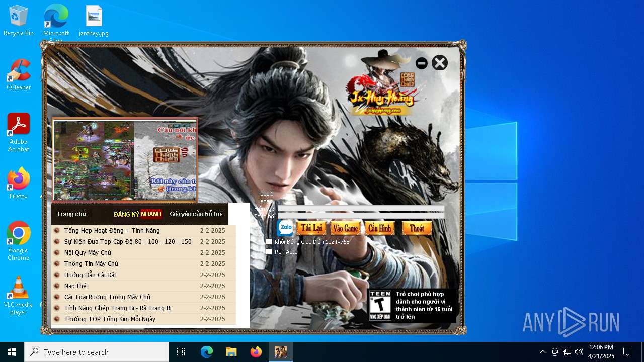The width and height of the screenshot is (644, 362).
Task: Open Cấu Hình configuration button
Action: [x=380, y=228]
